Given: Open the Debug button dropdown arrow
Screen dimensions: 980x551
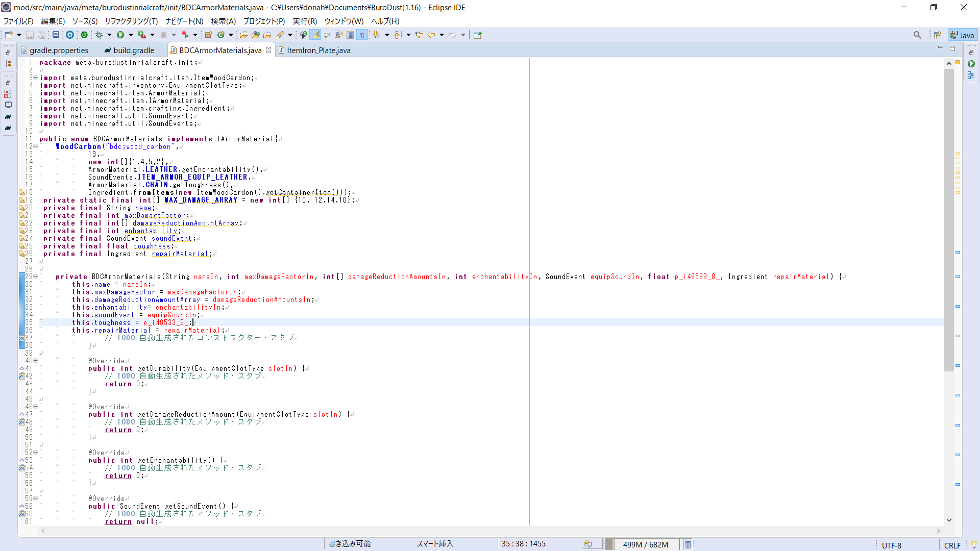Looking at the screenshot, I should pyautogui.click(x=109, y=35).
